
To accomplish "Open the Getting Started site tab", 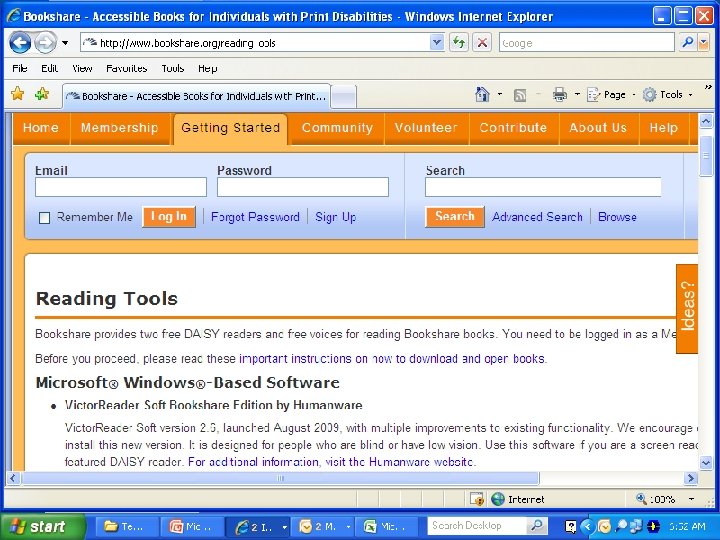I will click(231, 128).
